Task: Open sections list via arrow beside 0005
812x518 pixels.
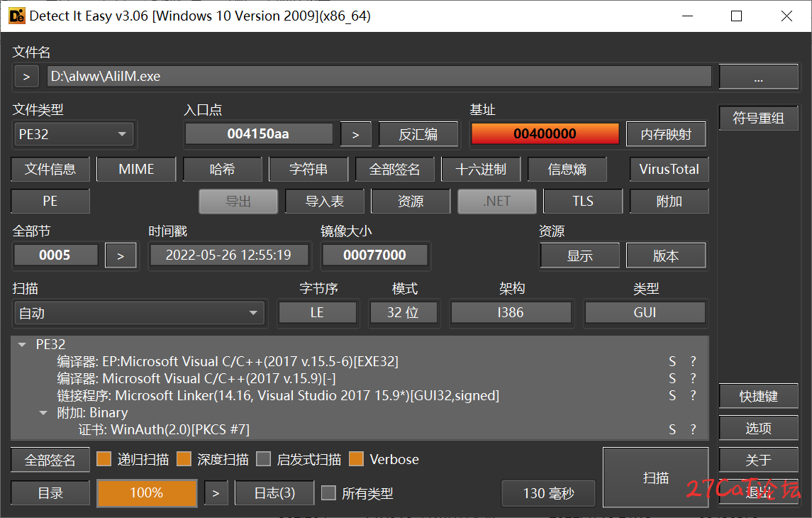Action: pyautogui.click(x=121, y=255)
